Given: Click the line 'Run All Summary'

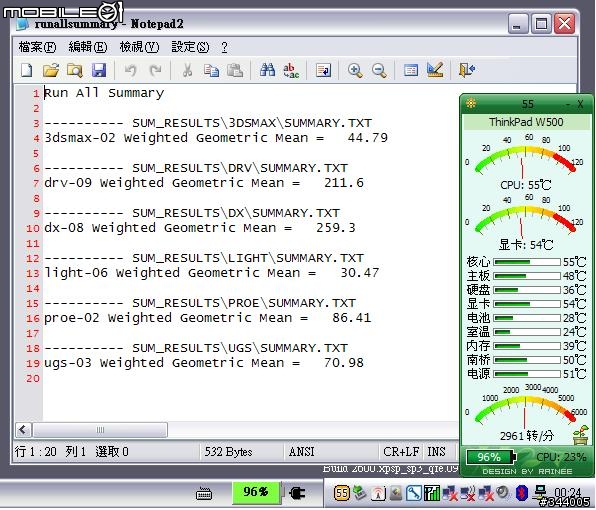Looking at the screenshot, I should (x=104, y=93).
